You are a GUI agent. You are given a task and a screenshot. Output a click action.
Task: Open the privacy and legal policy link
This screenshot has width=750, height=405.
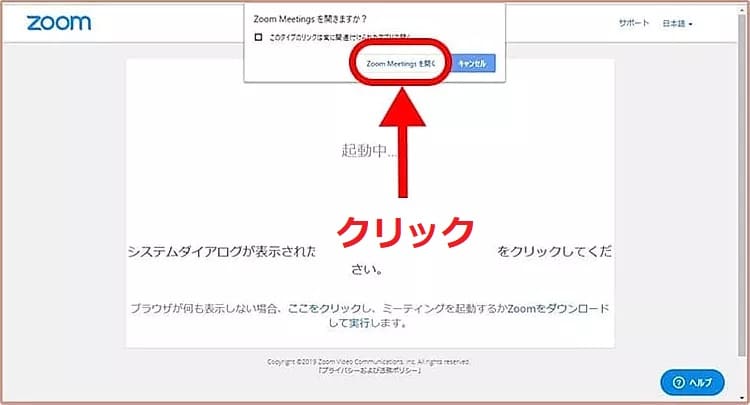click(x=369, y=371)
